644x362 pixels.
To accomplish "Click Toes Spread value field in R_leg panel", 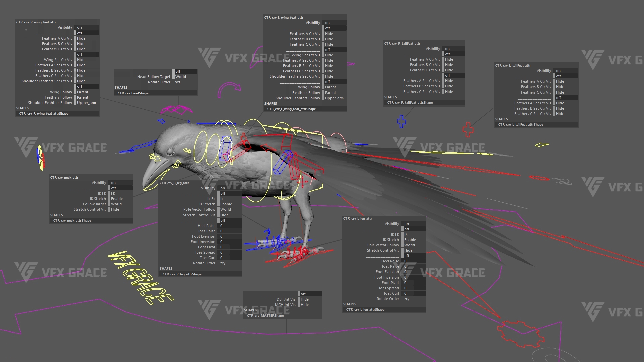I will point(230,252).
